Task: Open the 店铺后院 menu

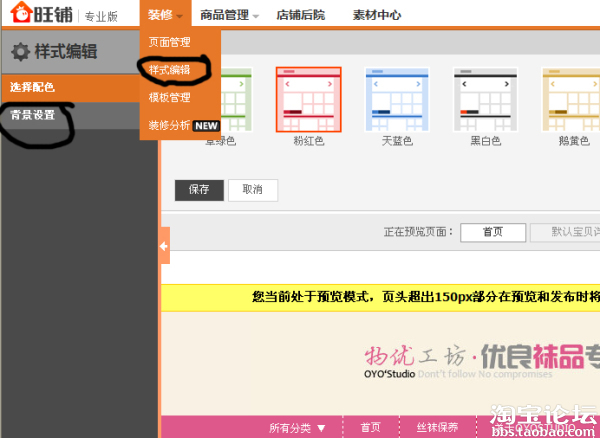Action: click(301, 15)
